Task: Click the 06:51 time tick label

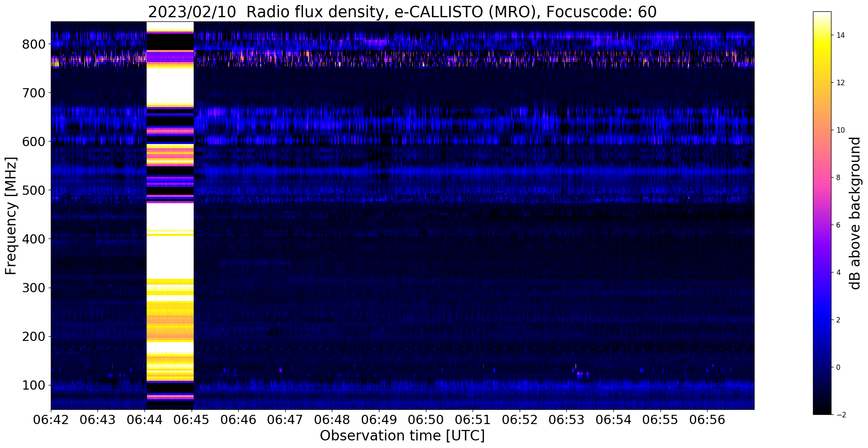Action: pyautogui.click(x=473, y=420)
